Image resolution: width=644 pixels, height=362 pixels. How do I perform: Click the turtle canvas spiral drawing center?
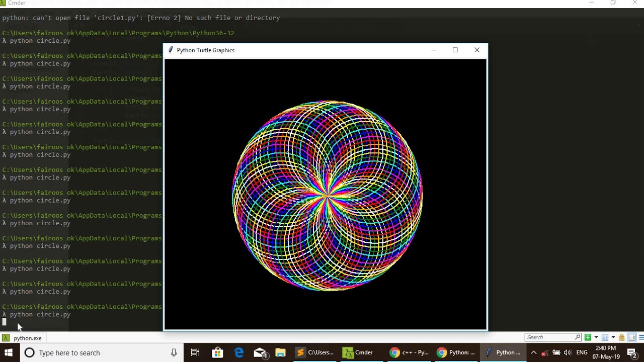click(x=327, y=195)
